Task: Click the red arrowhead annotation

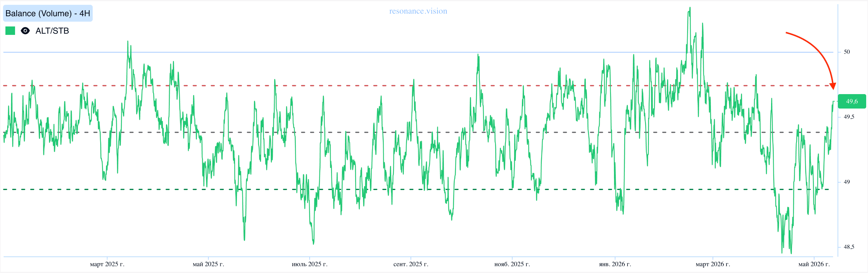Action: coord(832,86)
